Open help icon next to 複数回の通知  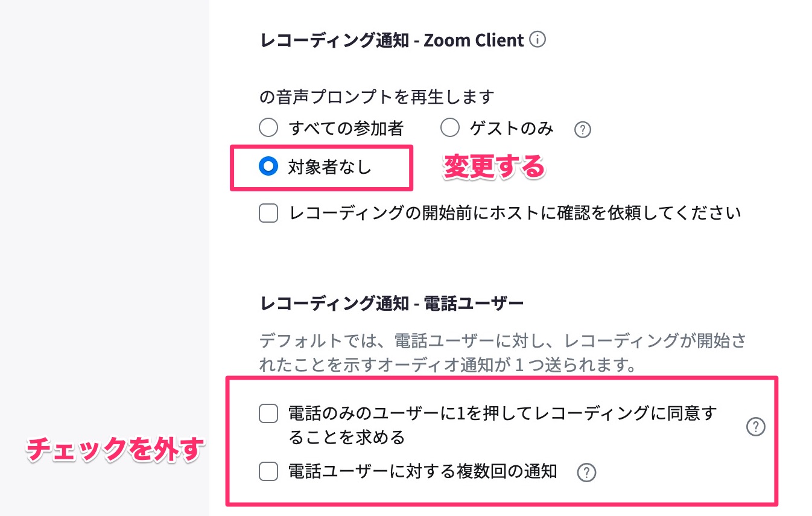(x=586, y=472)
